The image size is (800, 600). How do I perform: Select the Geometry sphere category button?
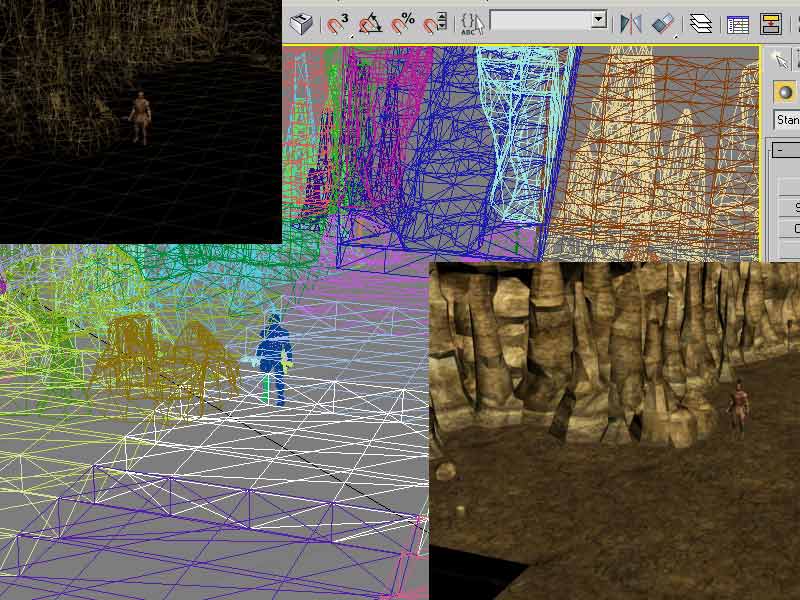pos(786,92)
